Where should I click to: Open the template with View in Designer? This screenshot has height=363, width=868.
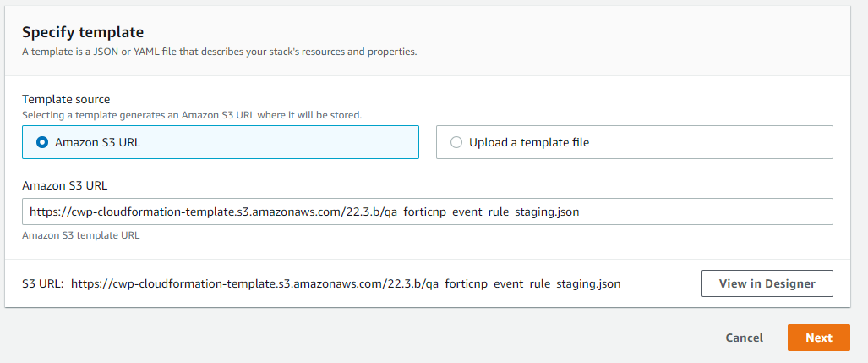click(767, 283)
